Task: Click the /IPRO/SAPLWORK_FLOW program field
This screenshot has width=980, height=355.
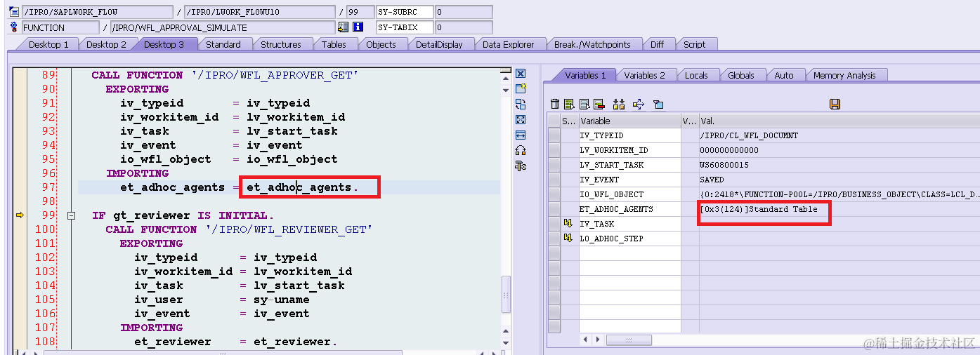Action: click(x=97, y=12)
